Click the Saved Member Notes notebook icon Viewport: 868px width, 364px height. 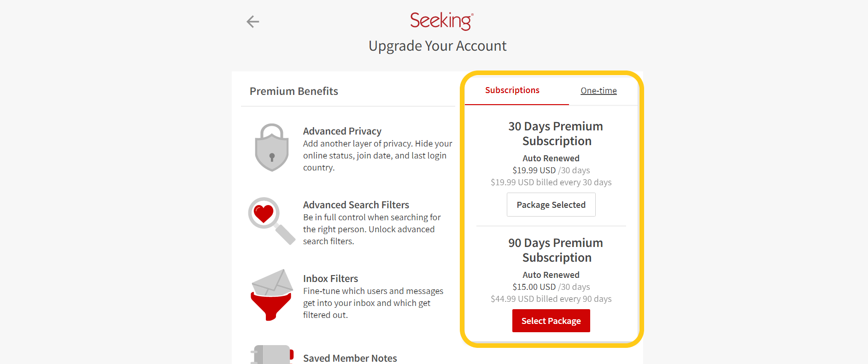click(272, 354)
